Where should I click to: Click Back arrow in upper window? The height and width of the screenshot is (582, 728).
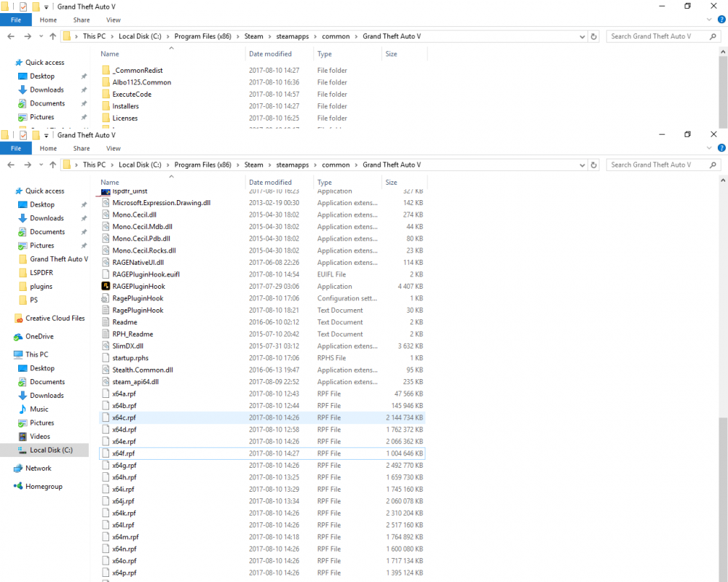click(x=11, y=36)
